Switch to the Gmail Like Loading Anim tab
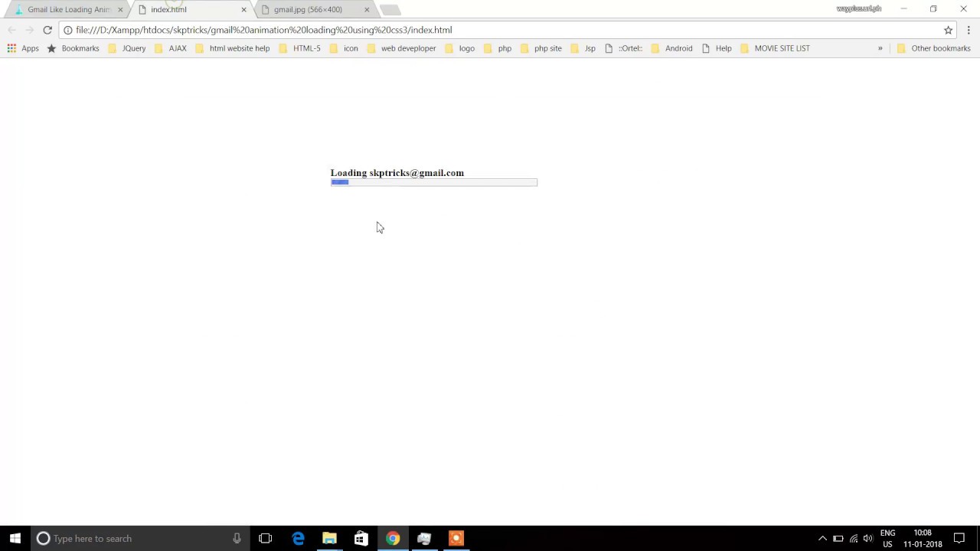Viewport: 980px width, 551px height. pos(69,9)
